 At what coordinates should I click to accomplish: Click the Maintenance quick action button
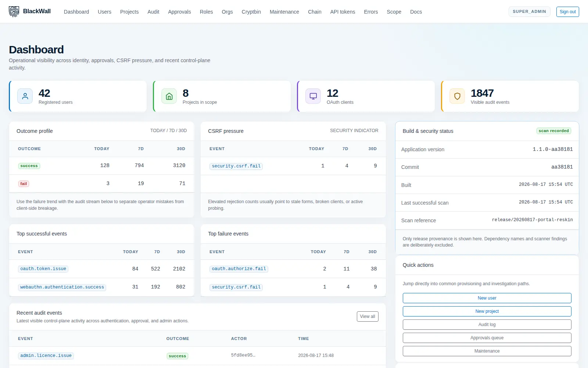pyautogui.click(x=487, y=351)
